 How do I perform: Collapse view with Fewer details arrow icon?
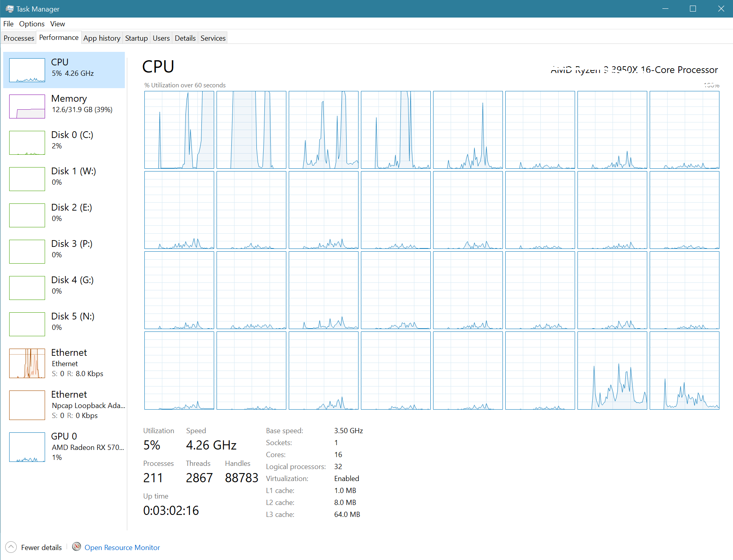pos(11,547)
